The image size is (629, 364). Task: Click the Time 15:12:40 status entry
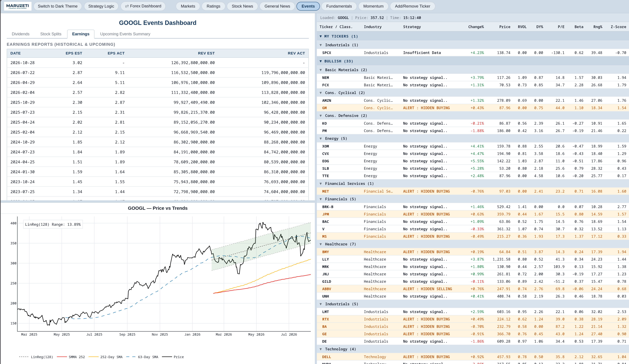(405, 18)
